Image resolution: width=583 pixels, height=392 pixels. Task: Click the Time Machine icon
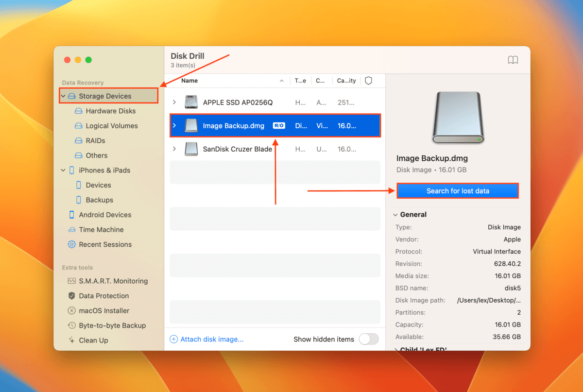72,230
